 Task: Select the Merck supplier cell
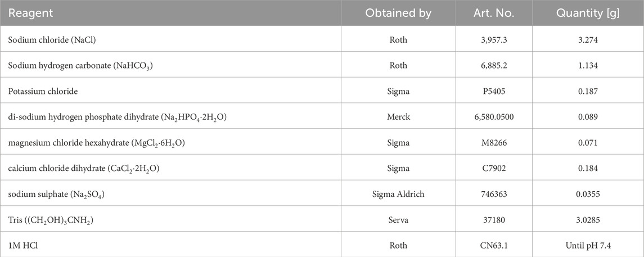coord(398,117)
